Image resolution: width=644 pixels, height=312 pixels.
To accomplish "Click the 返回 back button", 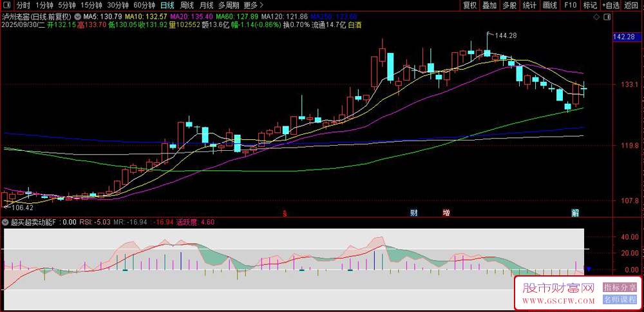I will [632, 5].
